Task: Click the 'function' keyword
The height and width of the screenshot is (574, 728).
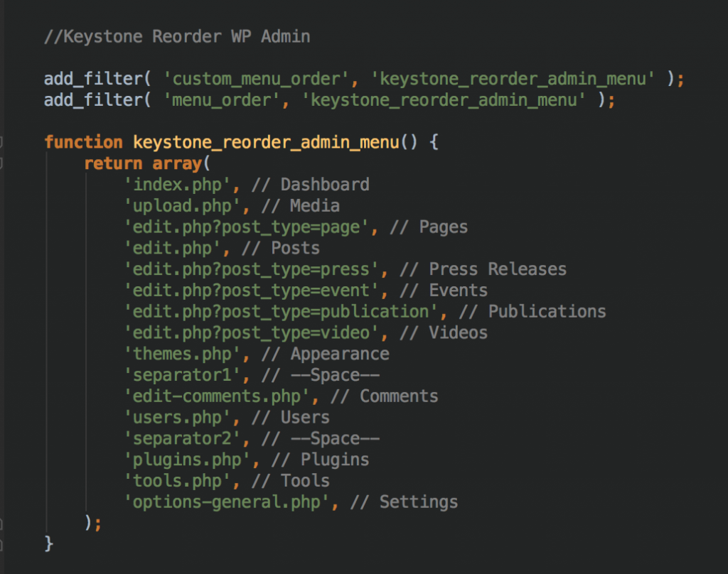Action: 84,142
